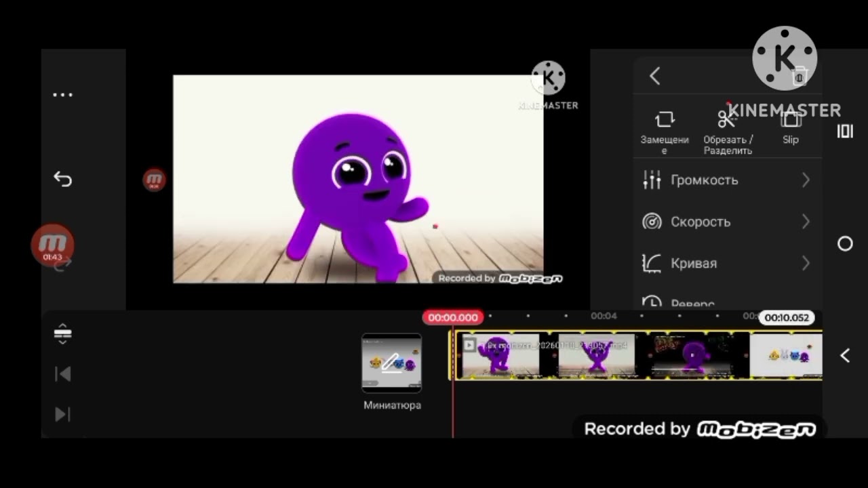Select the Slip tool

click(x=791, y=129)
